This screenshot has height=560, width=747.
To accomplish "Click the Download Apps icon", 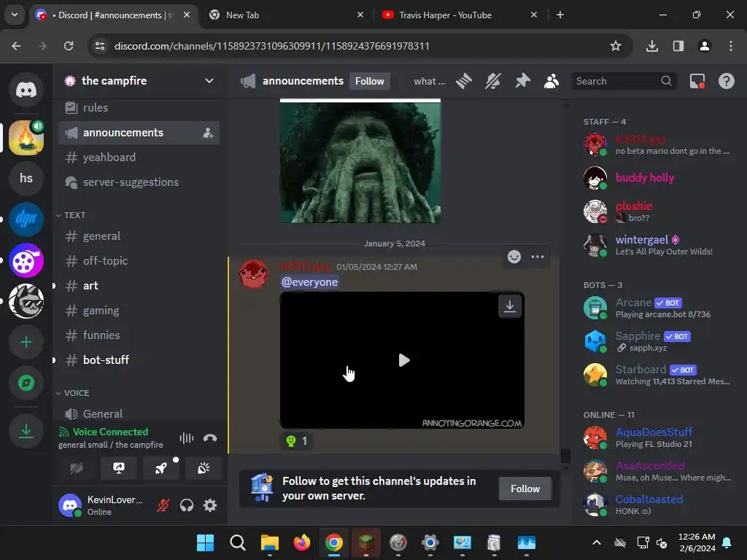I will coord(26,431).
